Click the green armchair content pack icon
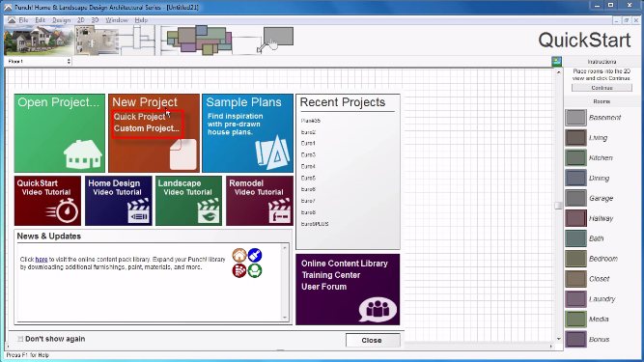The image size is (644, 362). pyautogui.click(x=255, y=270)
